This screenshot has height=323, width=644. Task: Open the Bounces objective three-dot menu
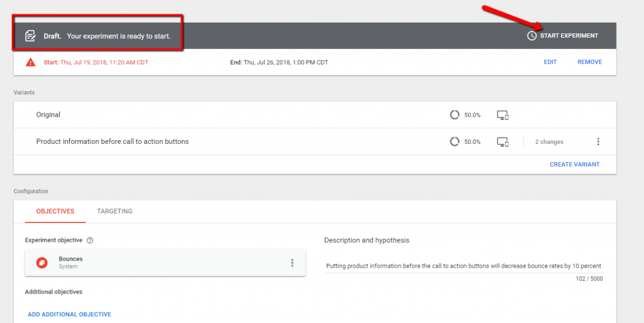tap(292, 263)
